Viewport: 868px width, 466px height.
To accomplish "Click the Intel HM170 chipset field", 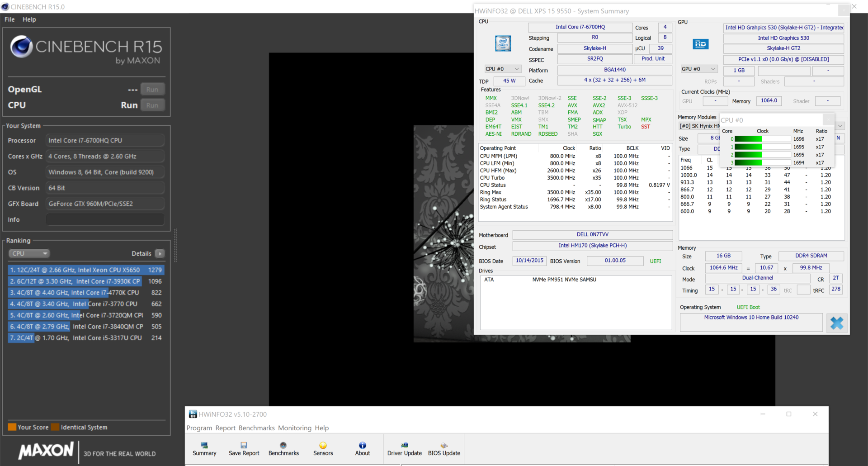I will point(593,246).
